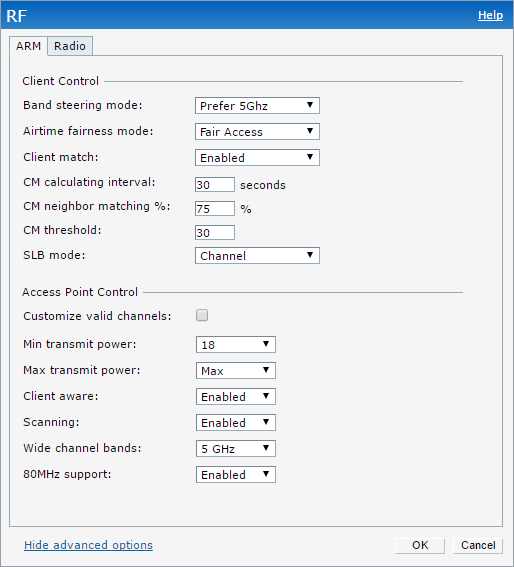This screenshot has height=567, width=514.
Task: Expand the Airtime fairness mode dropdown
Action: click(257, 132)
